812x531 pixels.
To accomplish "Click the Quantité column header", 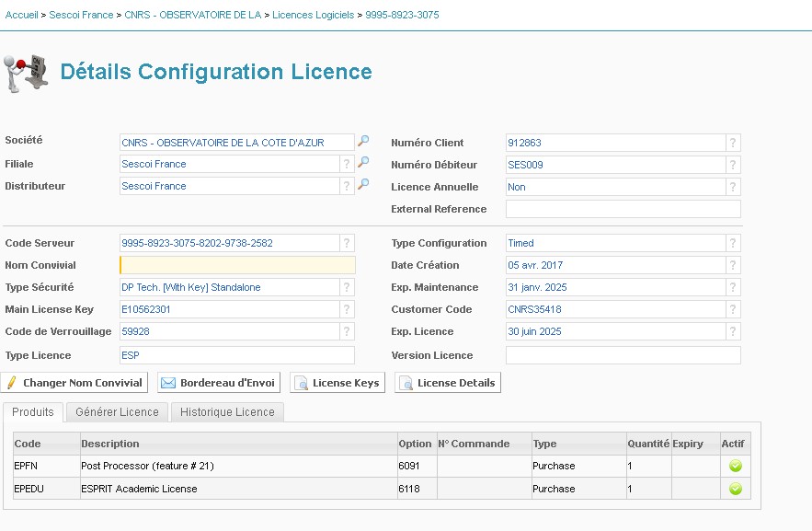I will 649,444.
